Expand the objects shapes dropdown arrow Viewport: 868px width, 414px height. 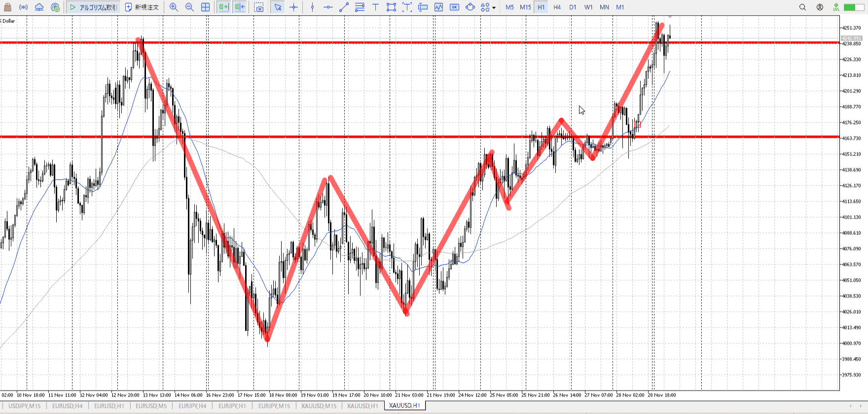494,8
